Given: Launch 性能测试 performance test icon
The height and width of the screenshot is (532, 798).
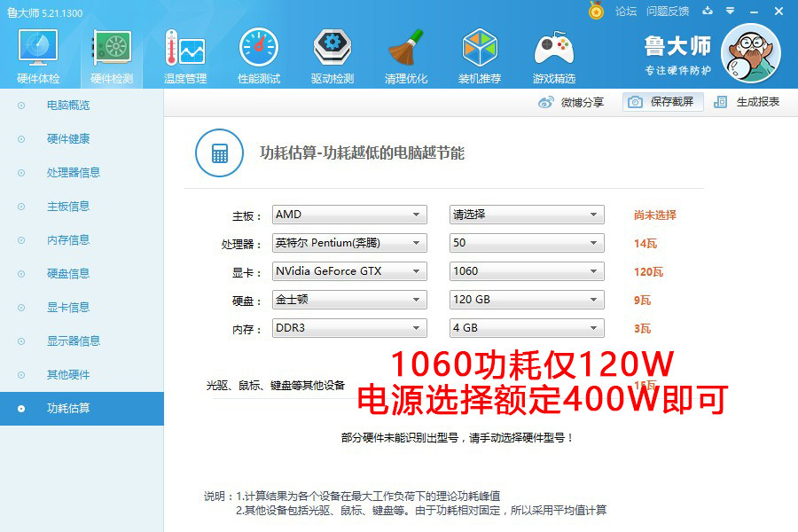Looking at the screenshot, I should (259, 56).
